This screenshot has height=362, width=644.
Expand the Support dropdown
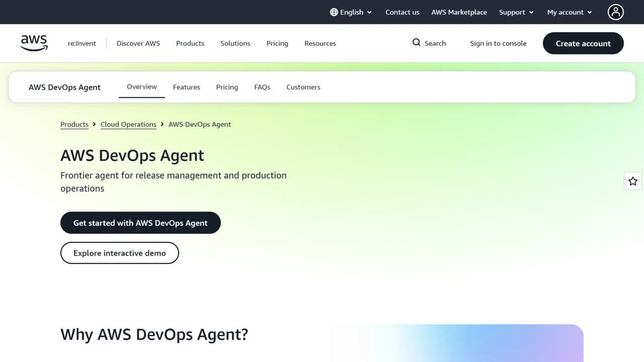tap(516, 12)
